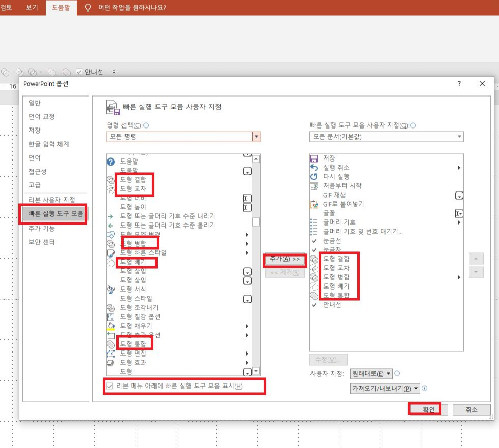Toggle 안내선 checkbox in quick access toolbar
The height and width of the screenshot is (448, 499).
(79, 72)
